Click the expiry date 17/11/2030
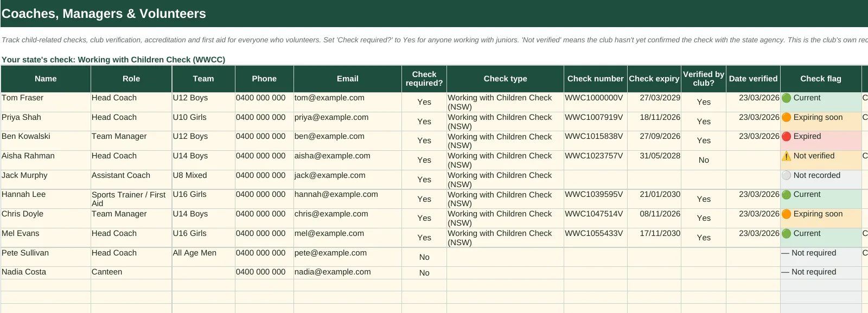This screenshot has width=868, height=313. (654, 238)
